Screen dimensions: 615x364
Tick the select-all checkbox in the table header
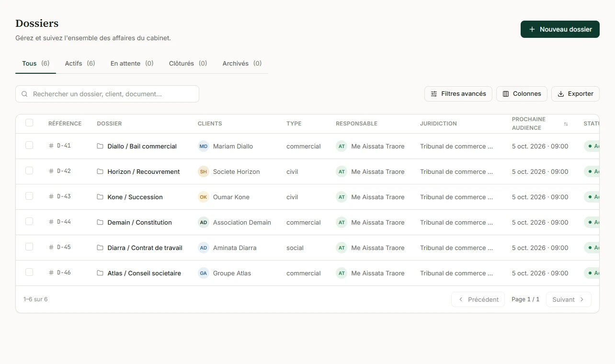[29, 123]
